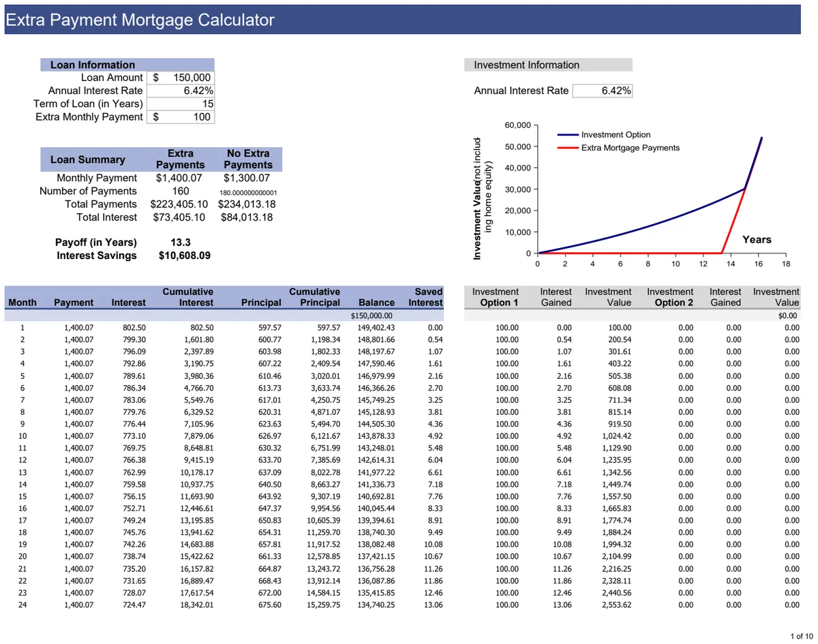Image resolution: width=818 pixels, height=644 pixels.
Task: Click the 180.000000000001 payments value
Action: [248, 192]
